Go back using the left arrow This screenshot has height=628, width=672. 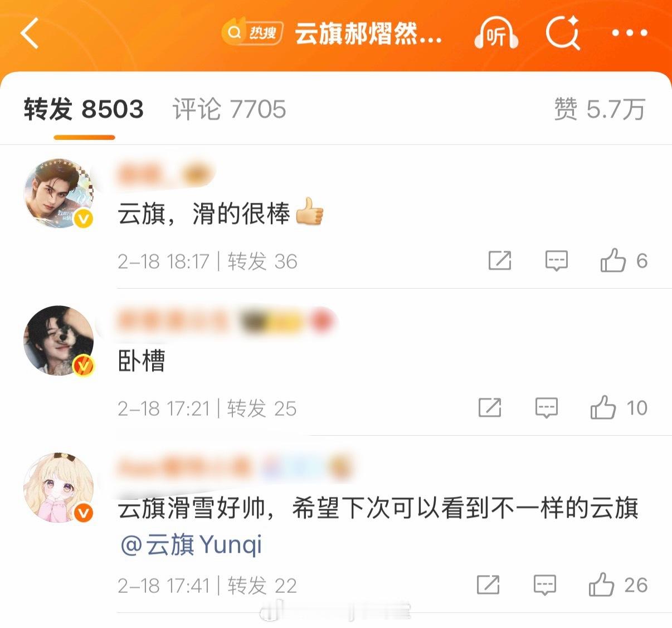pos(30,33)
